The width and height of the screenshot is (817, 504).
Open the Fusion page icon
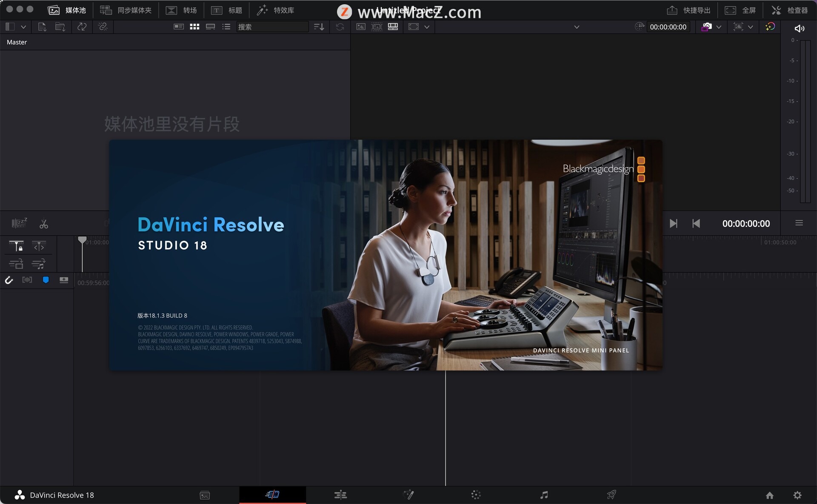tap(408, 495)
